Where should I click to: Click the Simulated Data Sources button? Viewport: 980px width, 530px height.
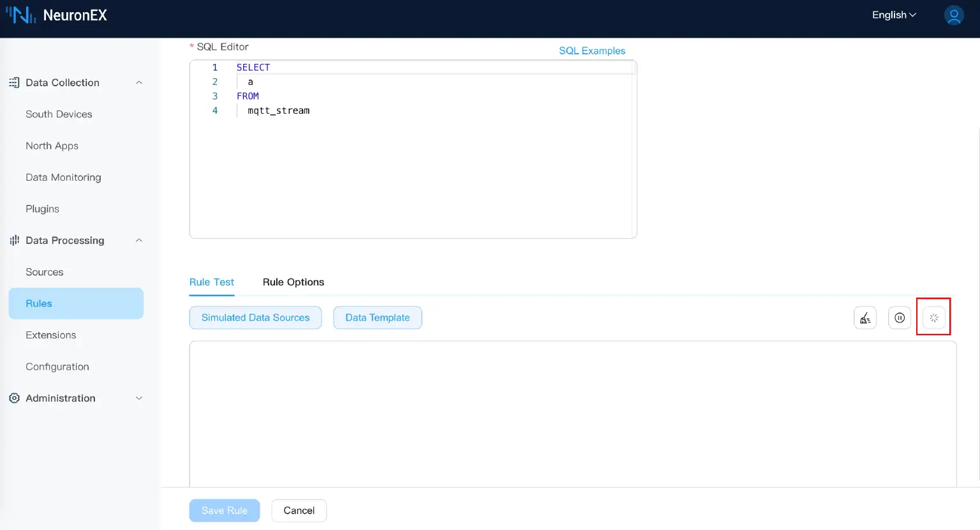tap(255, 318)
